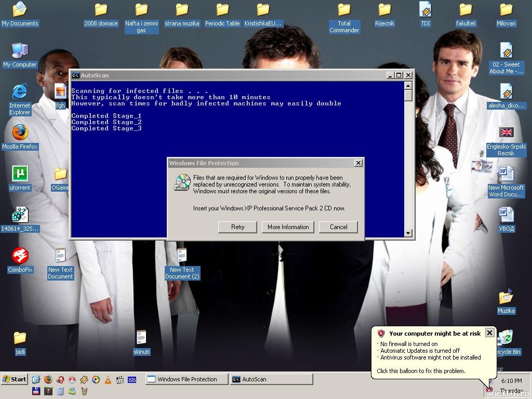
Task: Select New Text Document (2) icon
Action: [182, 264]
